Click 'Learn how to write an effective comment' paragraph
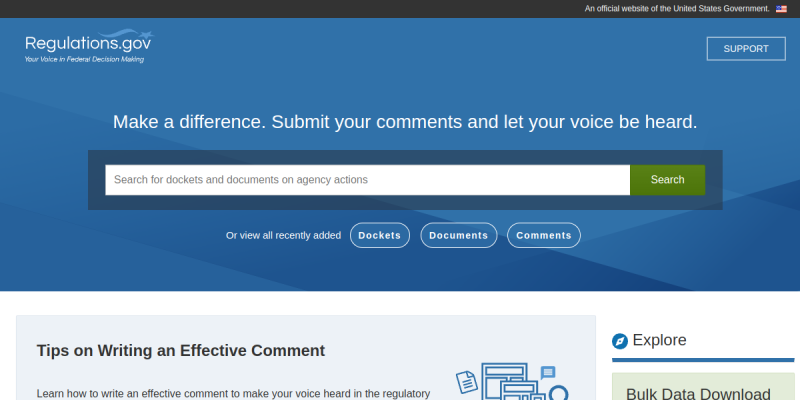This screenshot has height=400, width=800. pos(233,394)
